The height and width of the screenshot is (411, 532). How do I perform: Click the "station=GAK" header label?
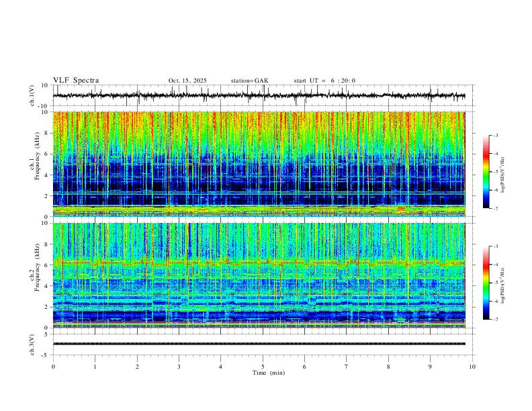[x=249, y=81]
